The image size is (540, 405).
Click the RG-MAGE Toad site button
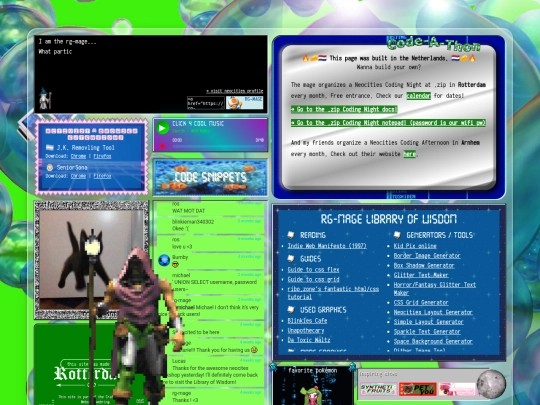tap(245, 102)
